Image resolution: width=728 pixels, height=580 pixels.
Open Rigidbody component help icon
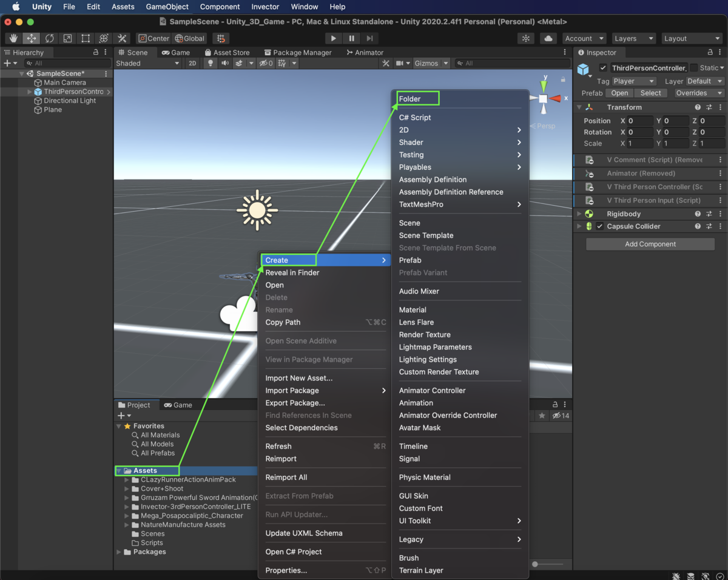[x=698, y=214]
